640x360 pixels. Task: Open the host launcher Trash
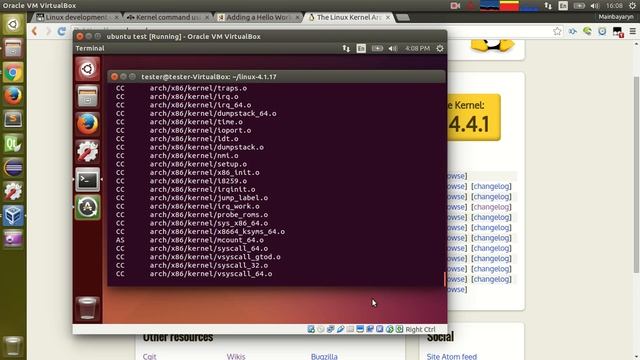pos(13,346)
